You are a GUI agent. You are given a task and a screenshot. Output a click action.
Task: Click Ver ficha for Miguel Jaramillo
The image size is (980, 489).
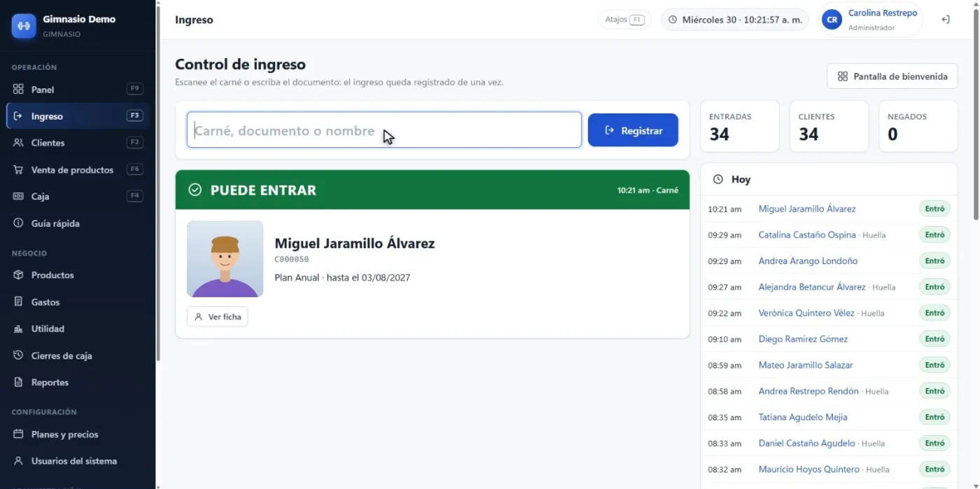coord(217,317)
